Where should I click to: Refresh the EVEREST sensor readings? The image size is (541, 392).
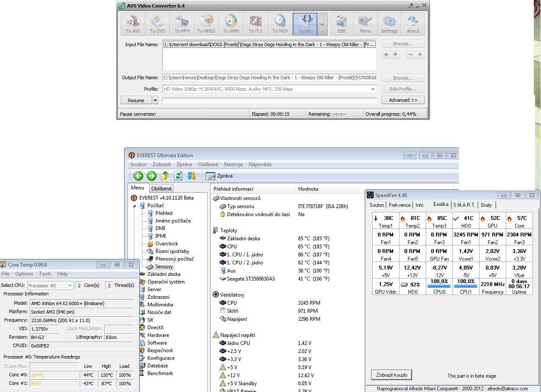tap(178, 176)
